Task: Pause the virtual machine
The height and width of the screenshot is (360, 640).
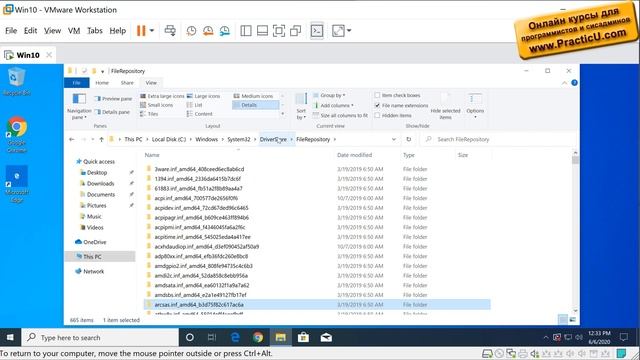Action: coord(141,31)
